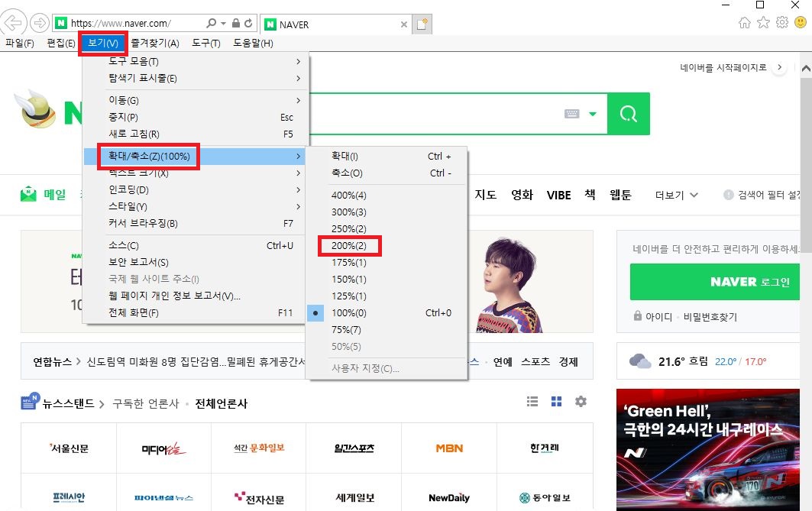Open the 편집(E) menu
Image resolution: width=812 pixels, height=511 pixels.
61,43
